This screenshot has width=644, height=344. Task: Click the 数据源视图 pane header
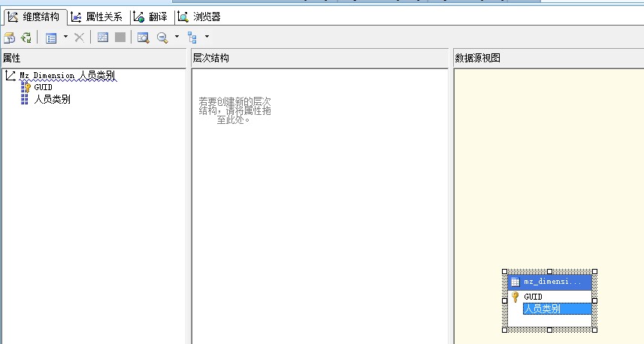[549, 59]
